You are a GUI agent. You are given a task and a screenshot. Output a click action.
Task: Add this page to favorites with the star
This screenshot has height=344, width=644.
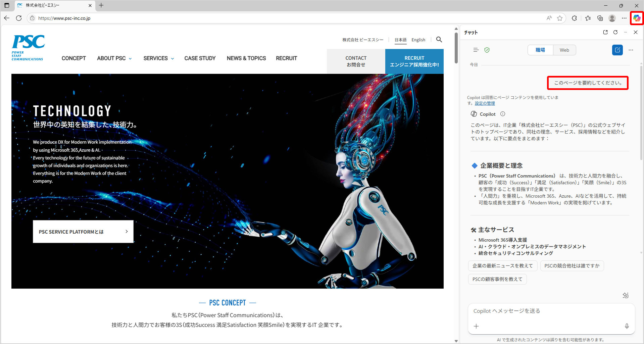pos(560,18)
